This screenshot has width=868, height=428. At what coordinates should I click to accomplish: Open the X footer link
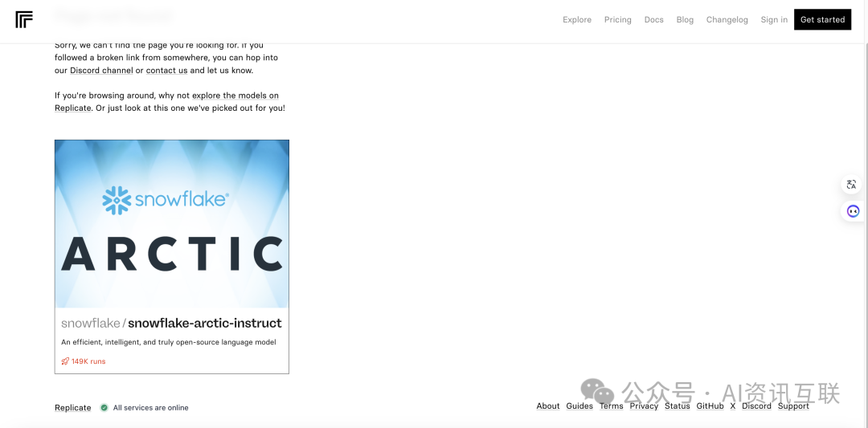point(733,406)
